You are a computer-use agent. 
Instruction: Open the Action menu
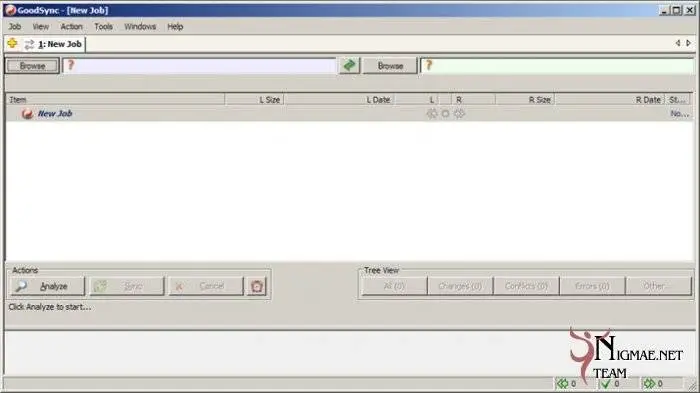coord(71,26)
